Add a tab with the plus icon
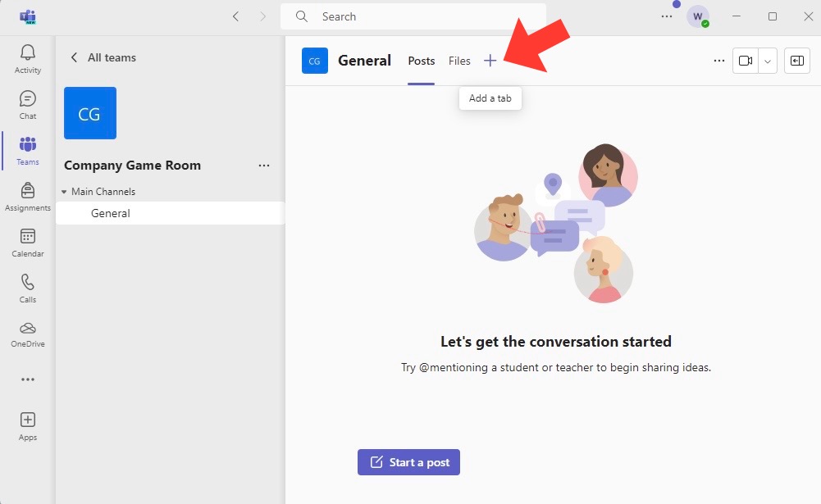Screen dimensions: 821x504 (x=490, y=61)
